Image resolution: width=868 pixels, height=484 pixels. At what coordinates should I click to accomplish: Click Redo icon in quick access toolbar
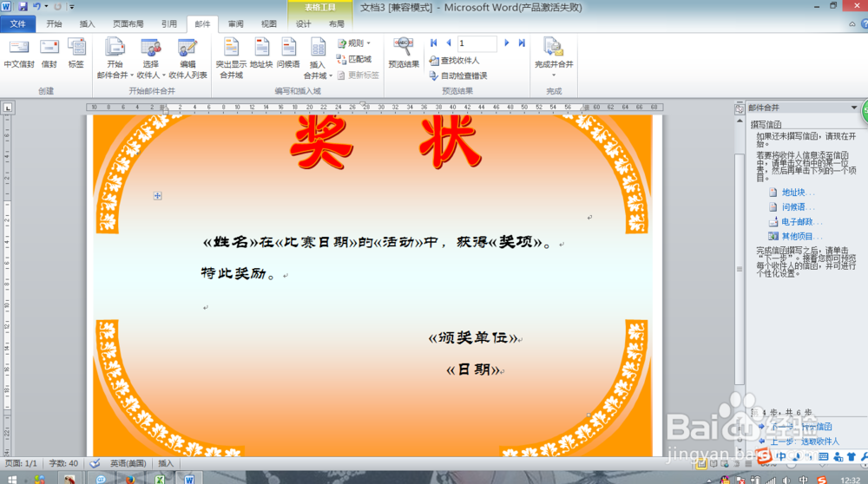point(57,7)
